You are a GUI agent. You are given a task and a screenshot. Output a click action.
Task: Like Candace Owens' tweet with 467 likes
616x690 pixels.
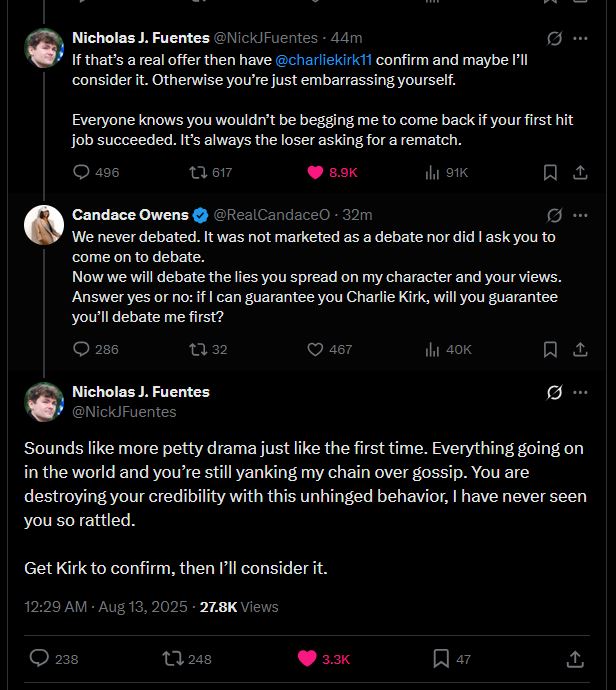316,349
